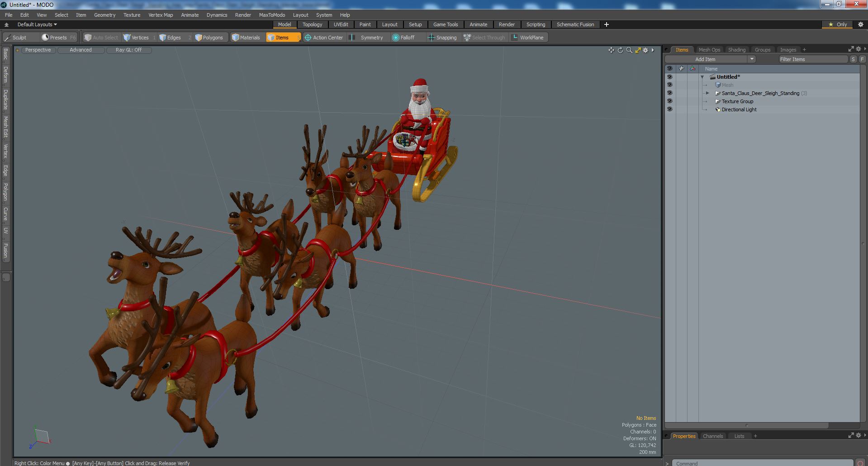
Task: Add a new layout tab with plus
Action: click(607, 24)
